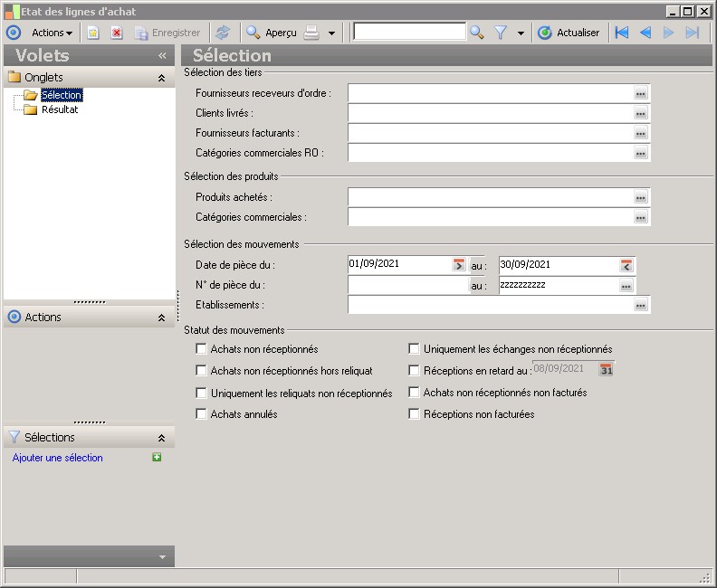The width and height of the screenshot is (717, 588).
Task: Open the print options dropdown arrow
Action: (332, 33)
